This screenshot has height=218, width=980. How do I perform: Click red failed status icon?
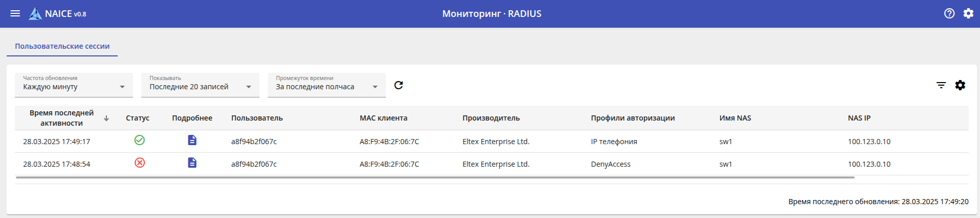pyautogui.click(x=139, y=163)
